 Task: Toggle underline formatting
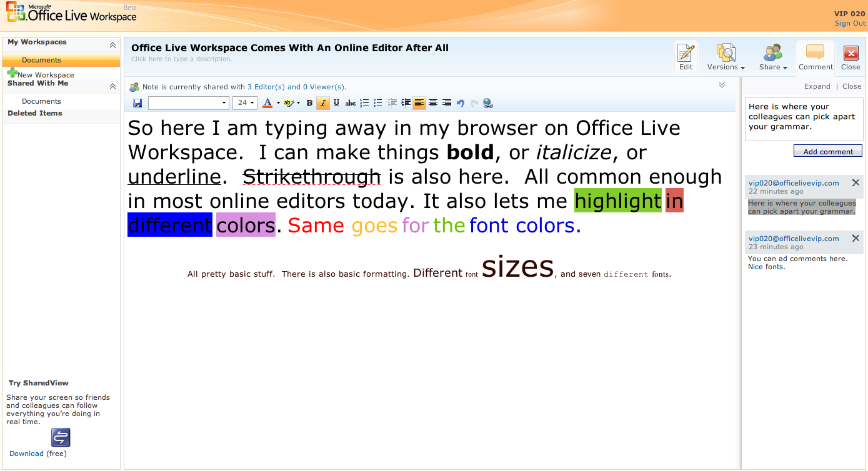click(x=336, y=103)
